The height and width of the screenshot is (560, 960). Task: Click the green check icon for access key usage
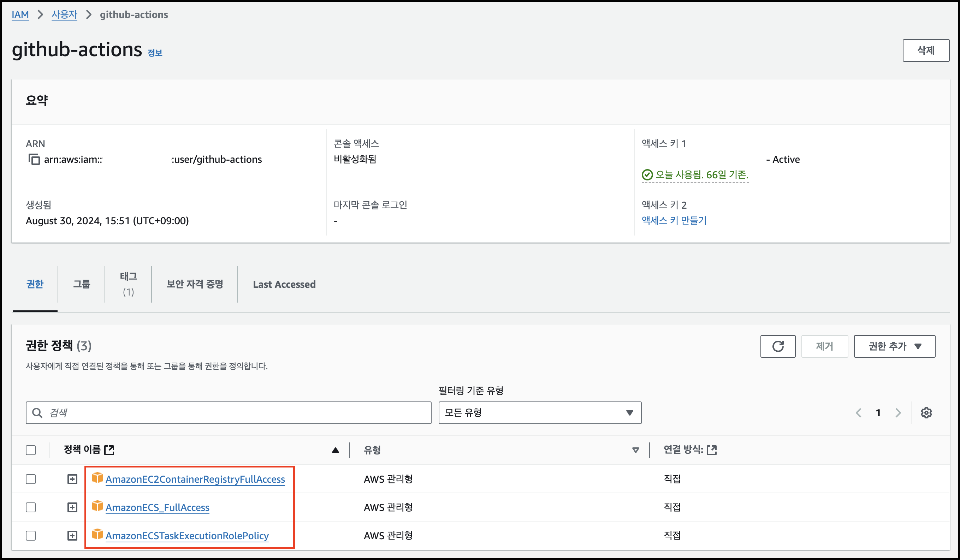647,175
